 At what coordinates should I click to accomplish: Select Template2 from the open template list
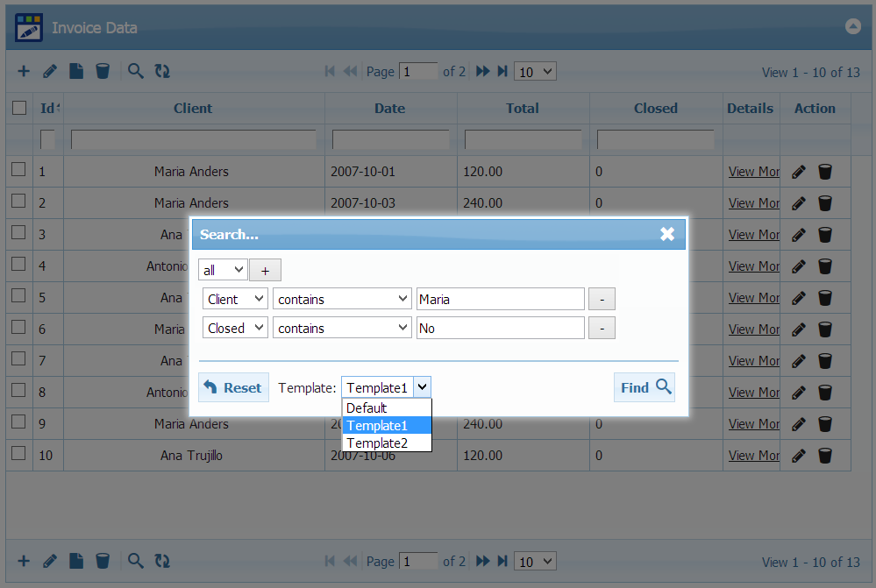point(377,443)
